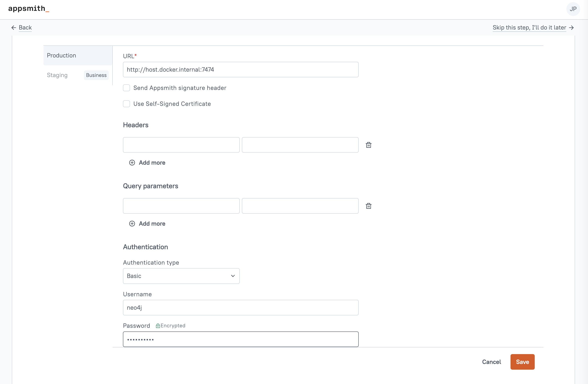Image resolution: width=588 pixels, height=384 pixels.
Task: Open the JP user avatar menu
Action: 573,9
